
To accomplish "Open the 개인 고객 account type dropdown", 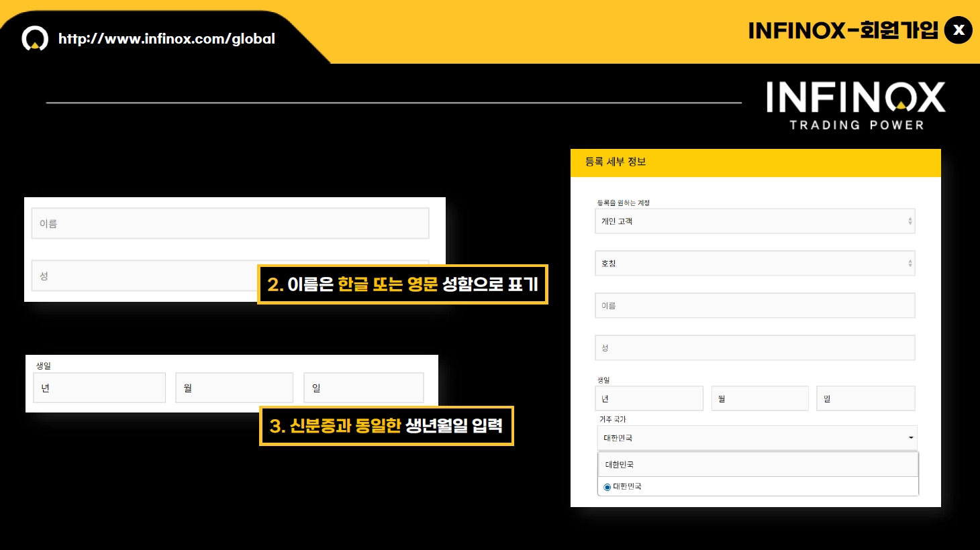I will pos(755,221).
